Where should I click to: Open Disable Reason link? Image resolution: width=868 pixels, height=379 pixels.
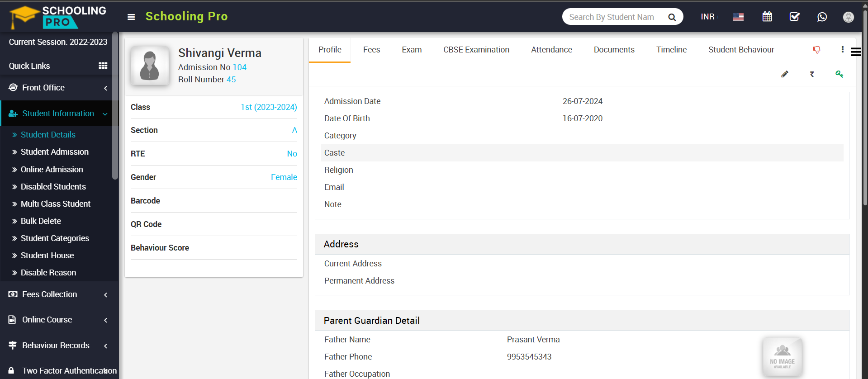click(x=48, y=273)
